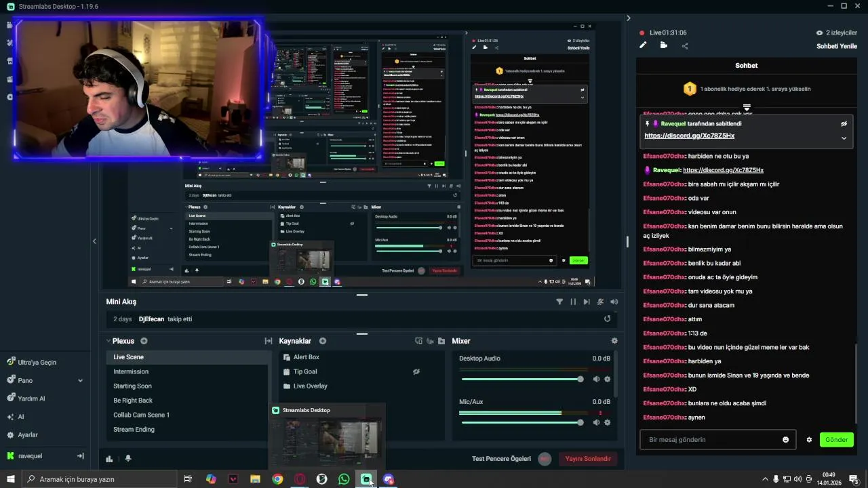The image size is (868, 488).
Task: Toggle mute event sounds in Mini Akış
Action: point(600,302)
